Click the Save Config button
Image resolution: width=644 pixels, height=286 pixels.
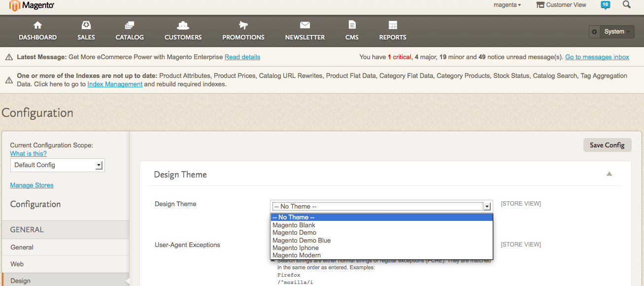click(x=607, y=145)
